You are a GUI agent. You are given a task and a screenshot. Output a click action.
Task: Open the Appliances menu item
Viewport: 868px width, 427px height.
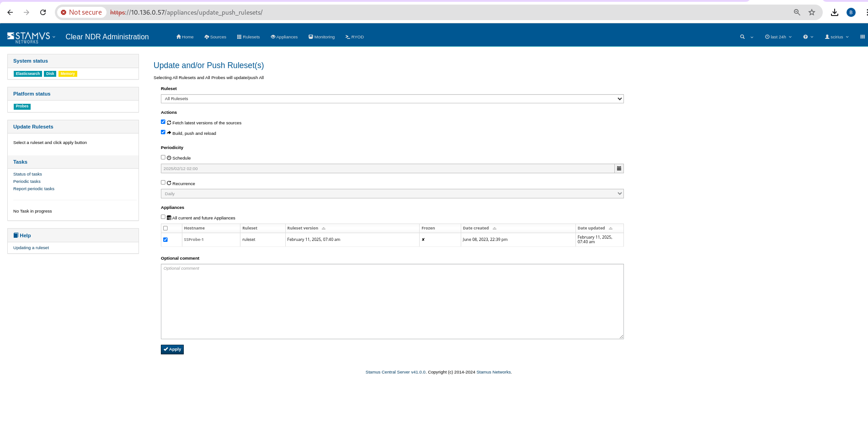284,37
